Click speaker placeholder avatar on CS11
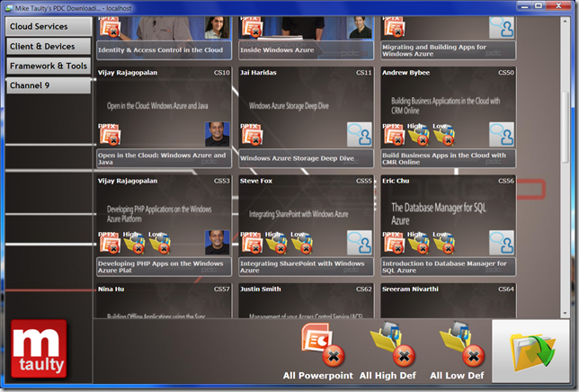The width and height of the screenshot is (579, 392). point(360,134)
